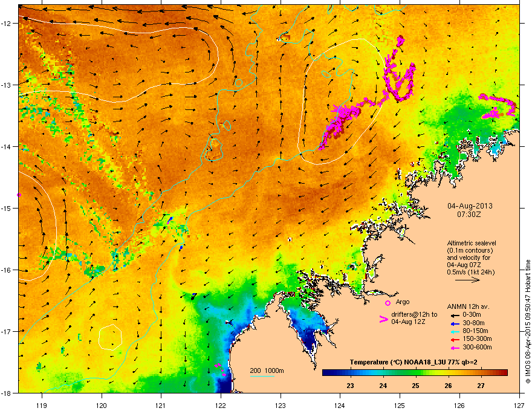Click the black 0-30m arrow legend symbol

pos(455,315)
